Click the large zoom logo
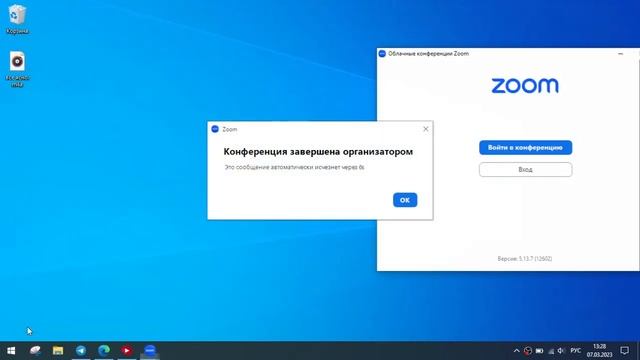Image resolution: width=640 pixels, height=360 pixels. (525, 86)
